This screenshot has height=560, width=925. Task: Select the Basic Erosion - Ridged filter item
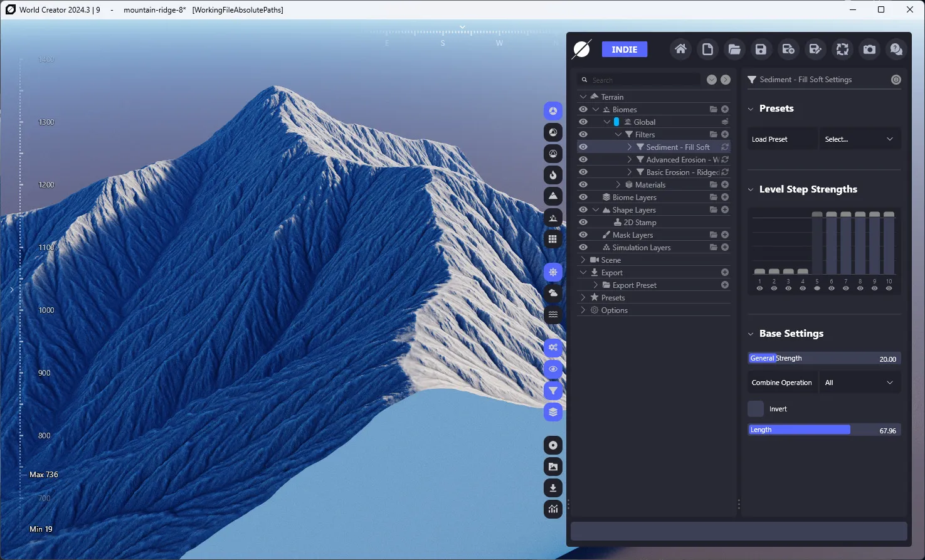coord(682,172)
